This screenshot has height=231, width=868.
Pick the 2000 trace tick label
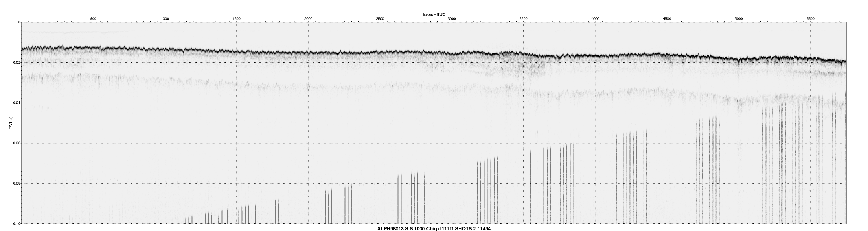(x=308, y=19)
